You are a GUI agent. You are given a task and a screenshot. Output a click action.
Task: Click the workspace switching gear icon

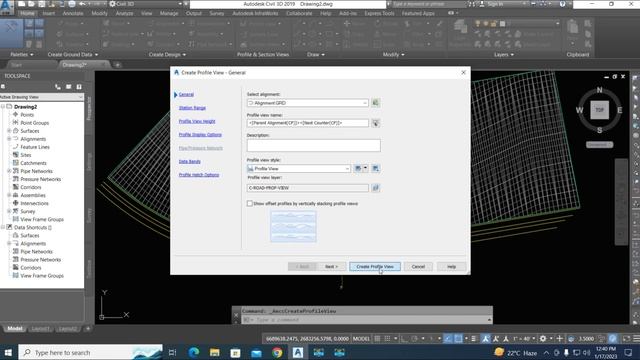pyautogui.click(x=543, y=338)
